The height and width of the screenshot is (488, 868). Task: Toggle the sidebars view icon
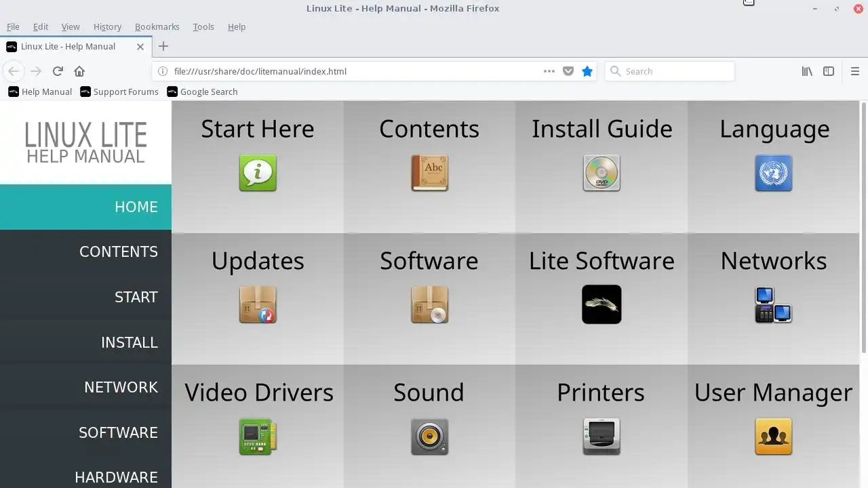[x=829, y=71]
